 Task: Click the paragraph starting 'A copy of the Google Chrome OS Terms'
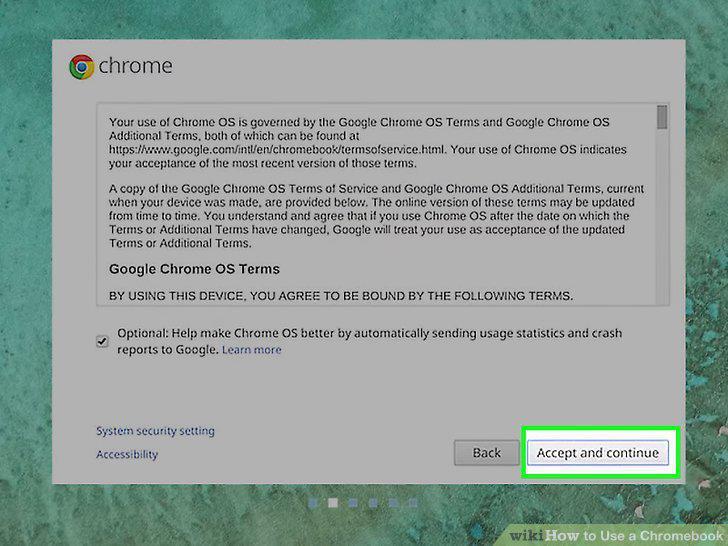coord(376,216)
